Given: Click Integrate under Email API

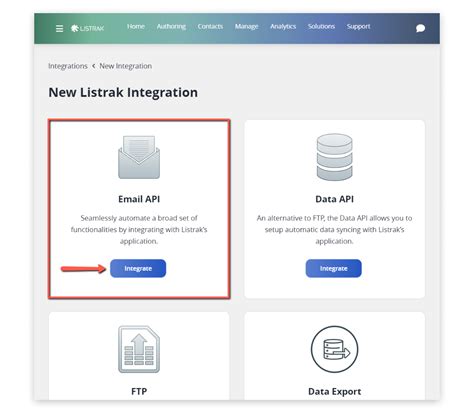Looking at the screenshot, I should coord(138,268).
